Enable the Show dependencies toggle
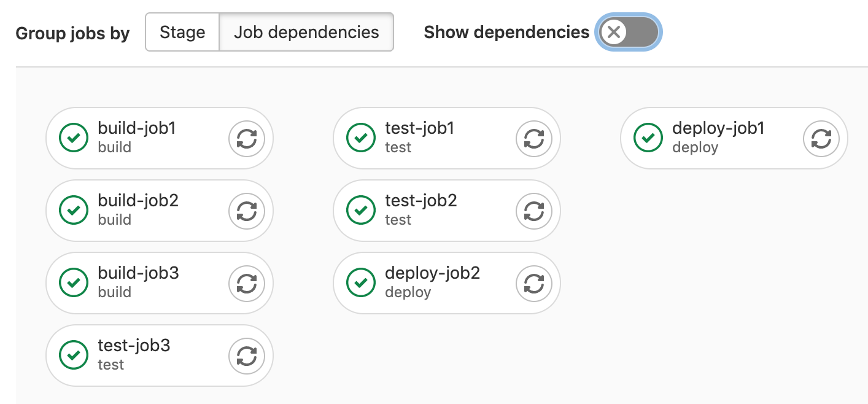This screenshot has width=868, height=404. pyautogui.click(x=627, y=32)
